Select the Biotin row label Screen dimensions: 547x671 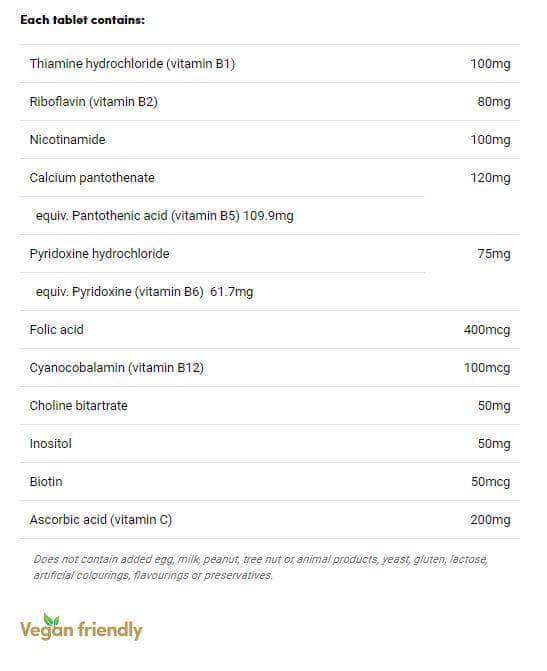(46, 481)
